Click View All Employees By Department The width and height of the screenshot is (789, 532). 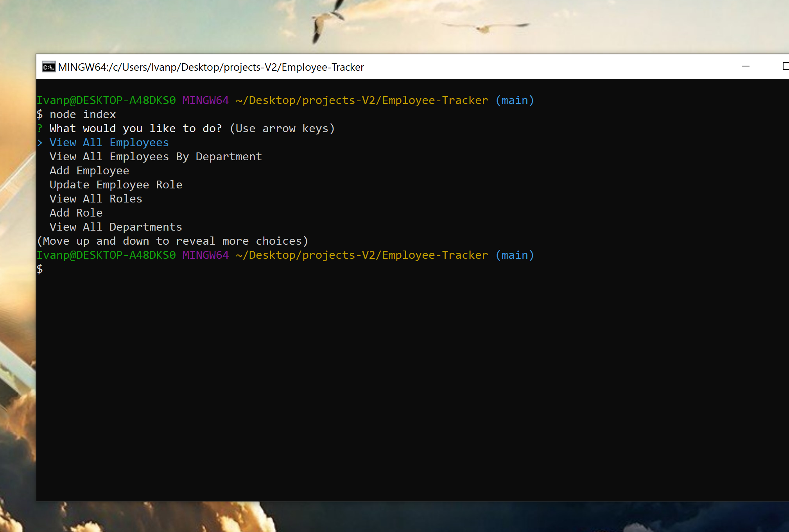coord(156,157)
